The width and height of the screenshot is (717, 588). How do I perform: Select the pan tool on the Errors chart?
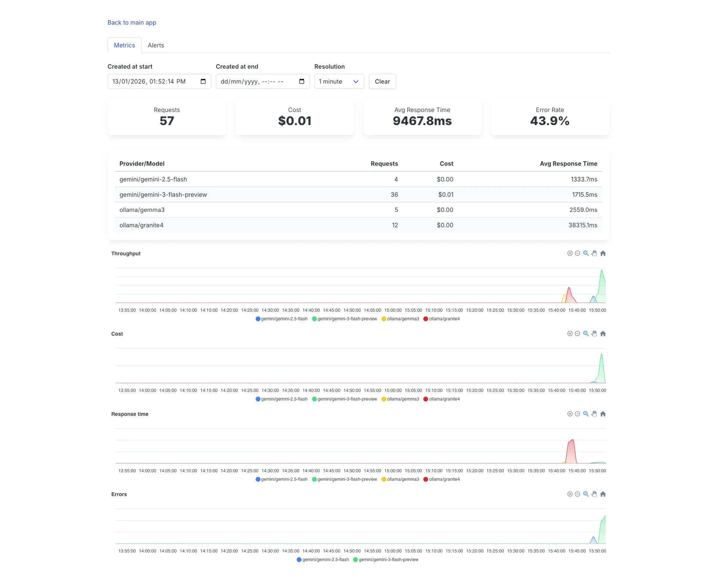594,494
